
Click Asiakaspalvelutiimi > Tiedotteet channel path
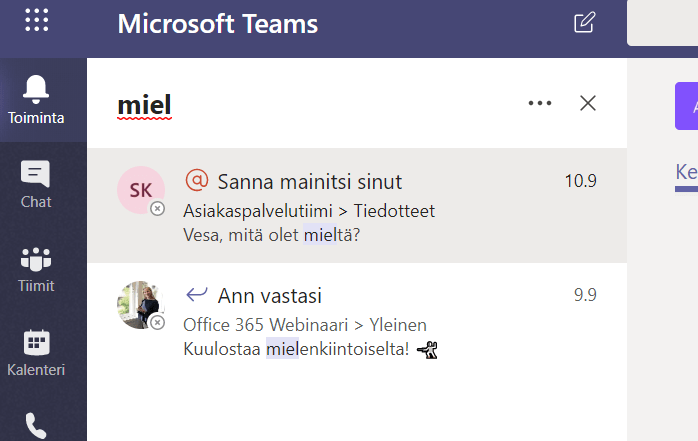pos(309,212)
